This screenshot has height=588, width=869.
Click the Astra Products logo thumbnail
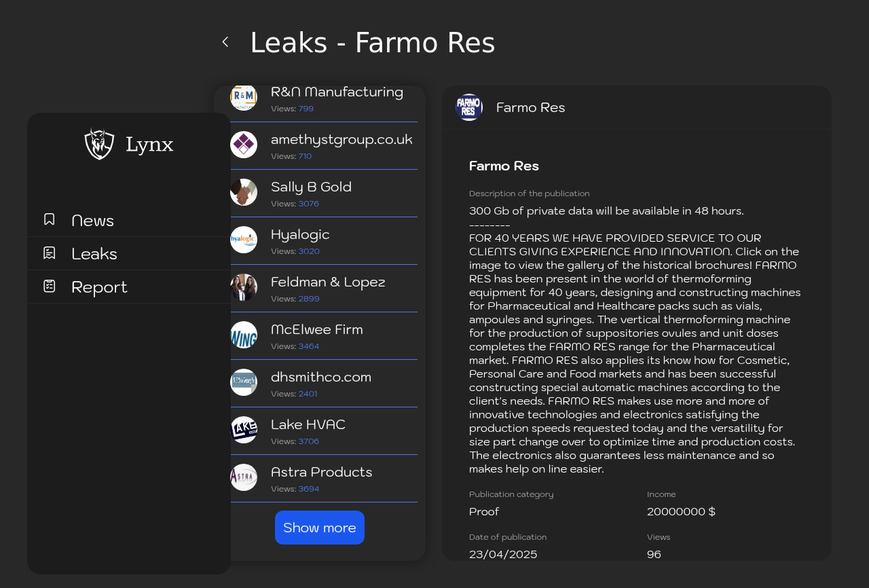(244, 477)
